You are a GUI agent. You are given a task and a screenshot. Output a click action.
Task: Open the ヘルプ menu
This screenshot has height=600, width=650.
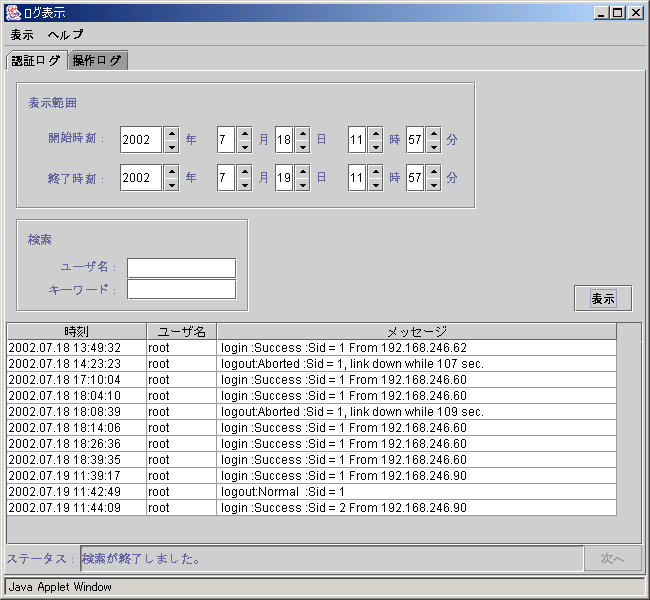(x=66, y=34)
